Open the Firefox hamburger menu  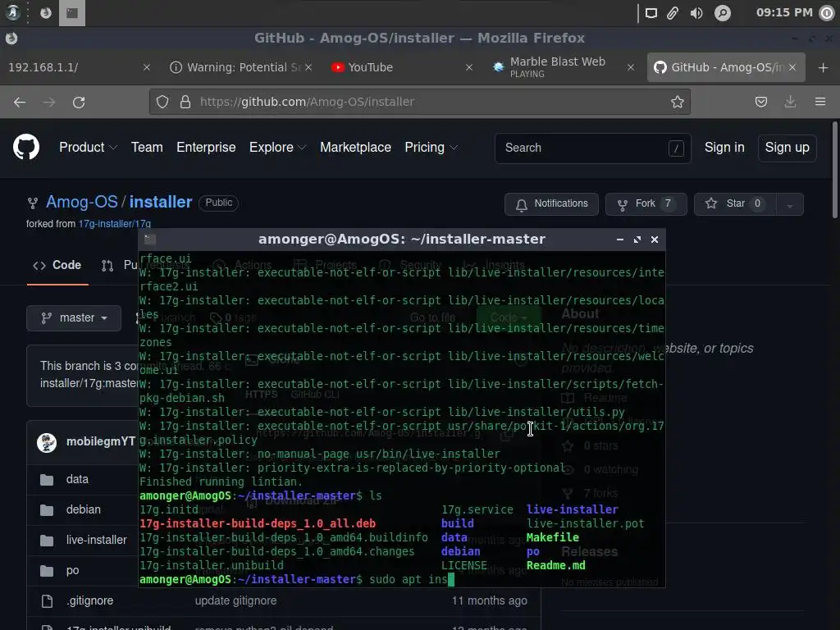point(820,102)
